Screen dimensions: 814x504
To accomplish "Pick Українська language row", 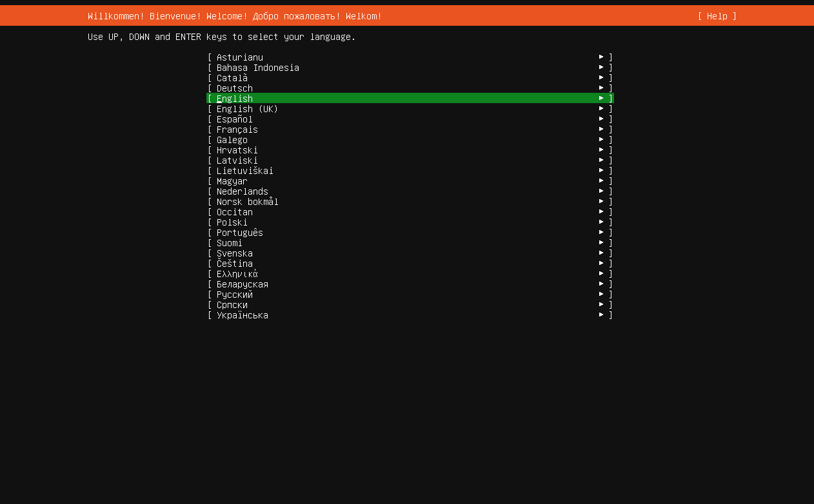I will [x=410, y=315].
